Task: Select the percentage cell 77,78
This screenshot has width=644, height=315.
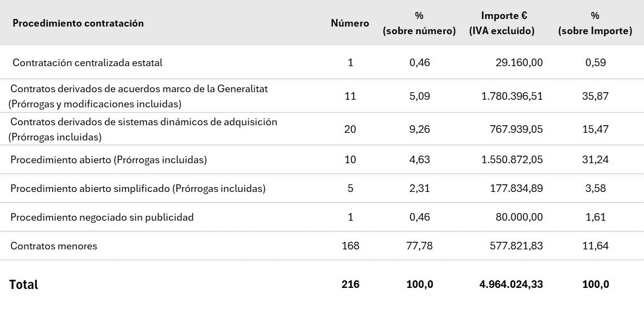Action: [420, 246]
